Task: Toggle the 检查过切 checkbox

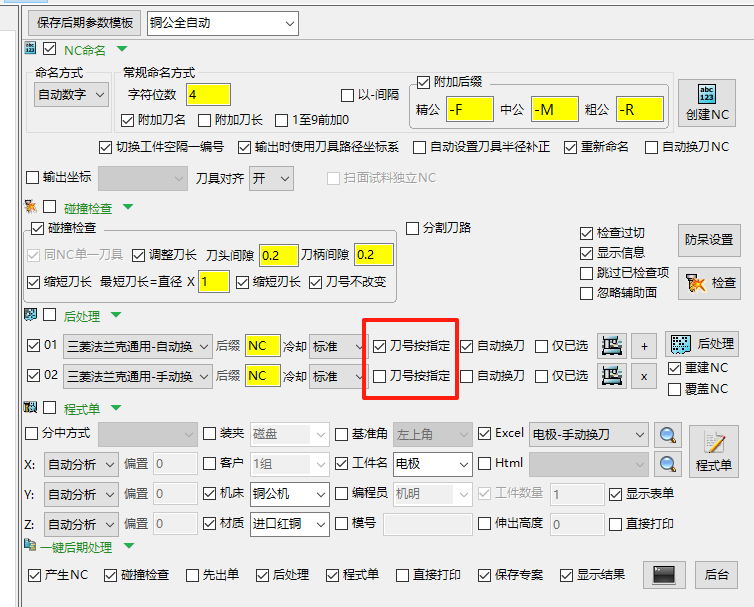Action: pos(587,233)
